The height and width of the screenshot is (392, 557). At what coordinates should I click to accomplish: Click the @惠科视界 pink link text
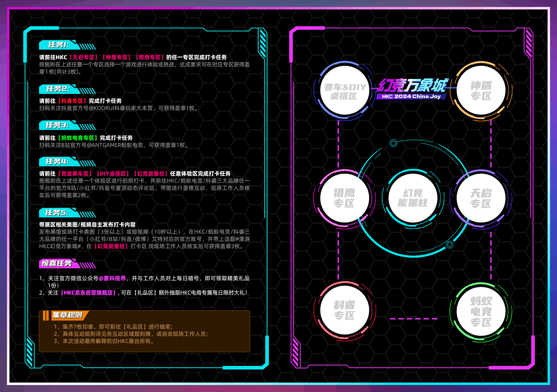[112, 278]
